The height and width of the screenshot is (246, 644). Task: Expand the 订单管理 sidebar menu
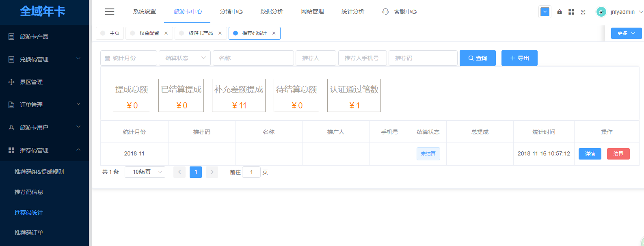pos(78,104)
